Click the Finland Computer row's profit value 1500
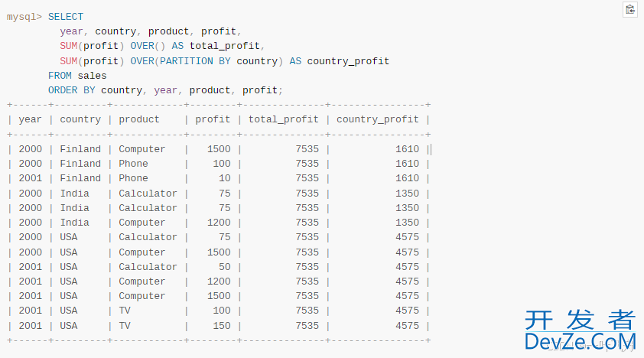Viewport: 644px width, 358px height. (x=219, y=149)
